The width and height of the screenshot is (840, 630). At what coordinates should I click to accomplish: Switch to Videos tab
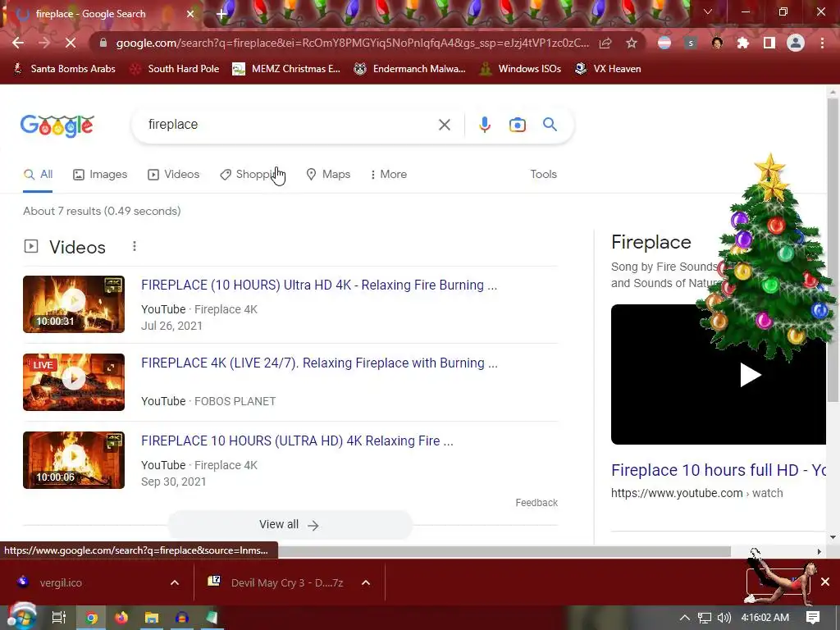pos(174,175)
